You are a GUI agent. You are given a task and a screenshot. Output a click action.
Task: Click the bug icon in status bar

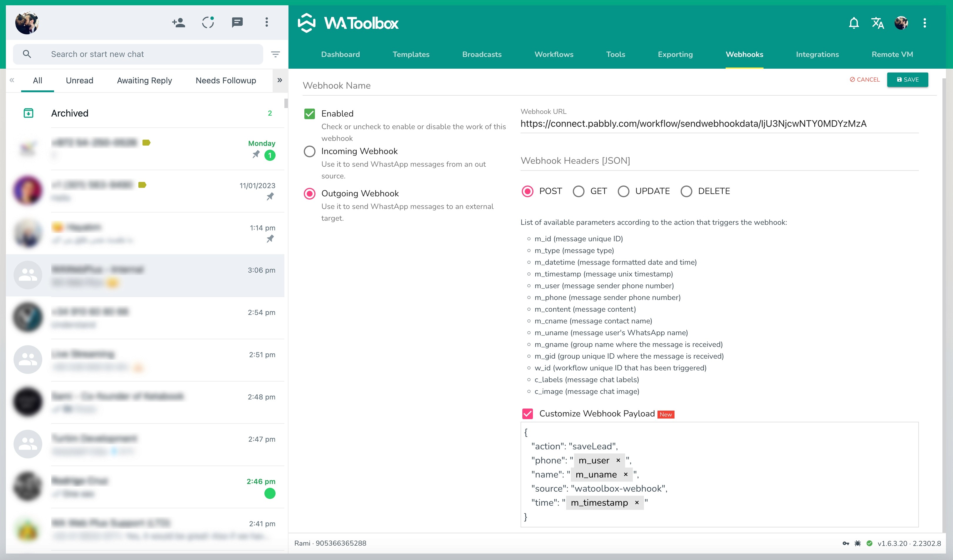pos(858,543)
